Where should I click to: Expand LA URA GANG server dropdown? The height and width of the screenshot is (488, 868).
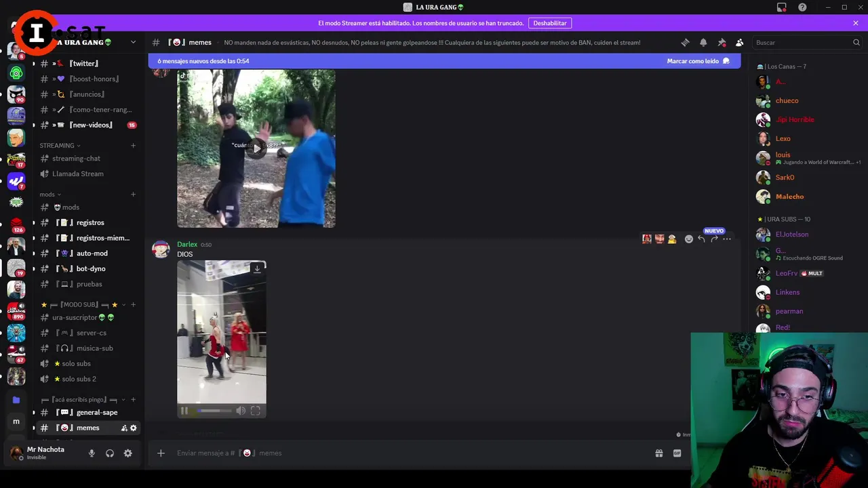tap(133, 42)
